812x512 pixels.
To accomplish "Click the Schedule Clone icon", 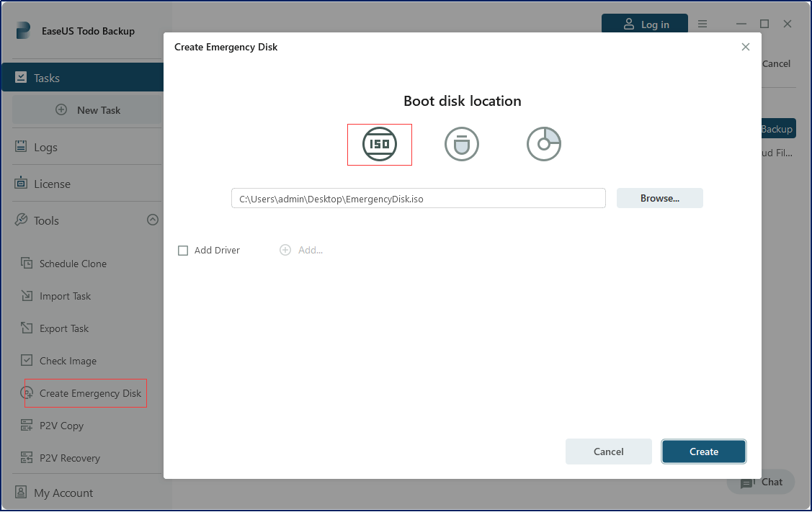I will click(x=27, y=263).
